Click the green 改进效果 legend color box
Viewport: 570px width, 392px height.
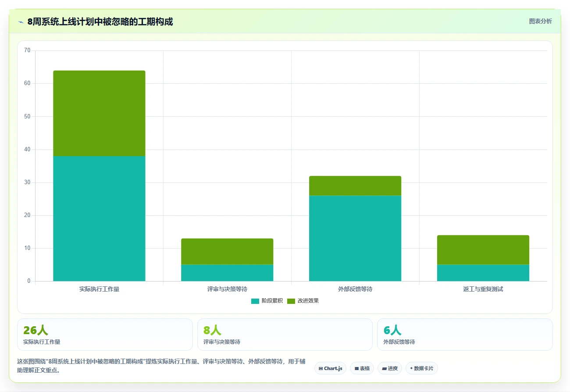pos(291,301)
